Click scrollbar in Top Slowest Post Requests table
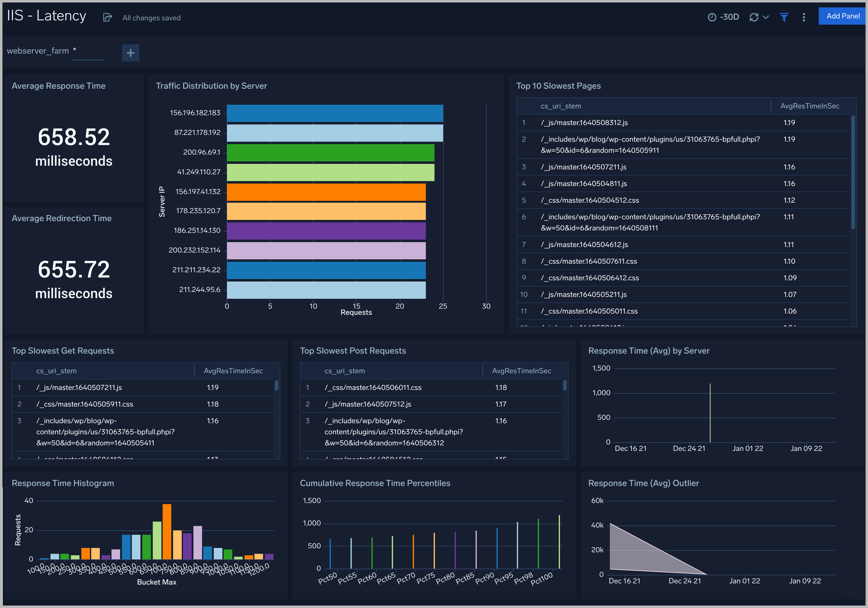Screen dimensions: 868x608 (564, 386)
